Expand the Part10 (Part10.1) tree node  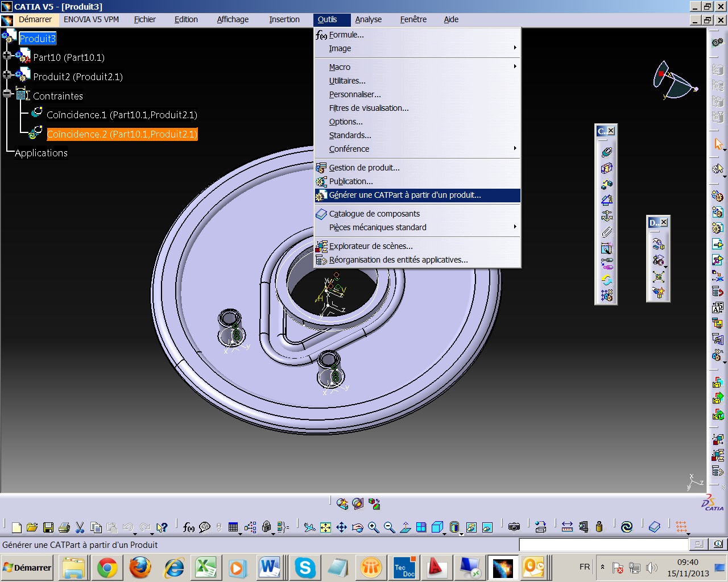click(7, 56)
